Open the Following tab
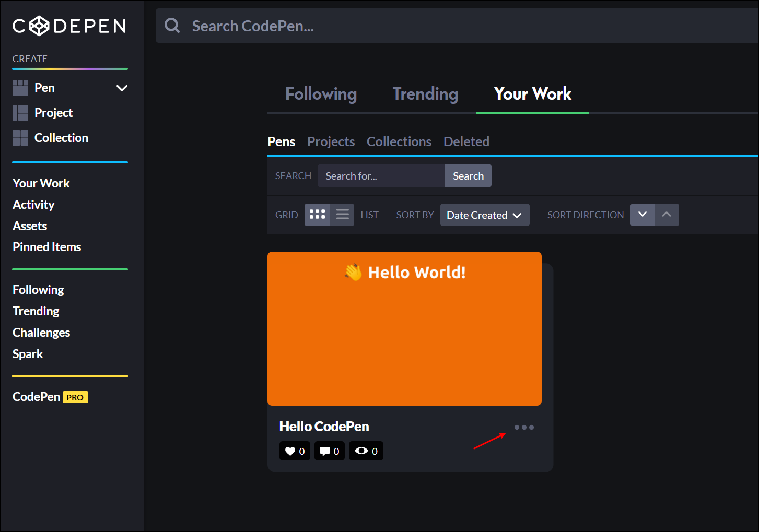 click(x=321, y=94)
